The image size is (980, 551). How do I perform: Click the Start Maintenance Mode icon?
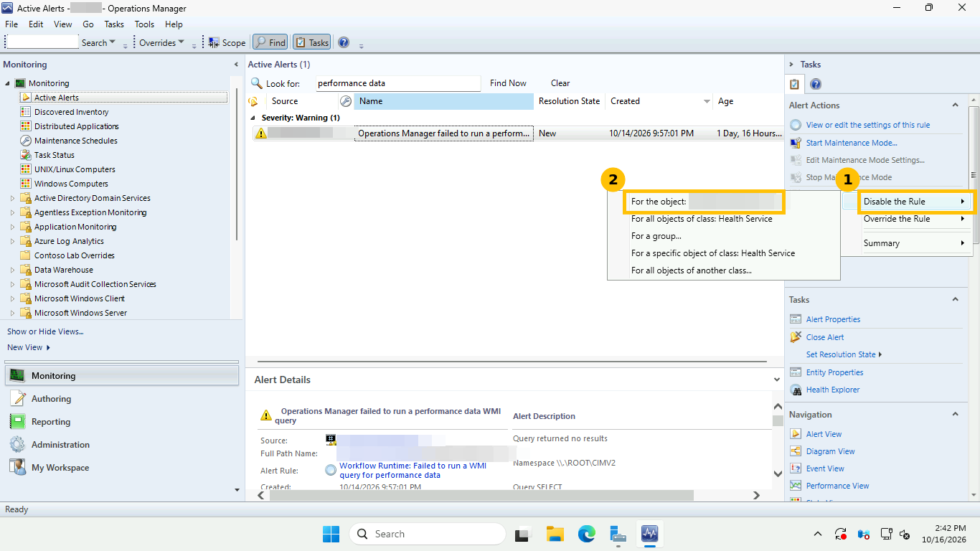[x=795, y=143]
